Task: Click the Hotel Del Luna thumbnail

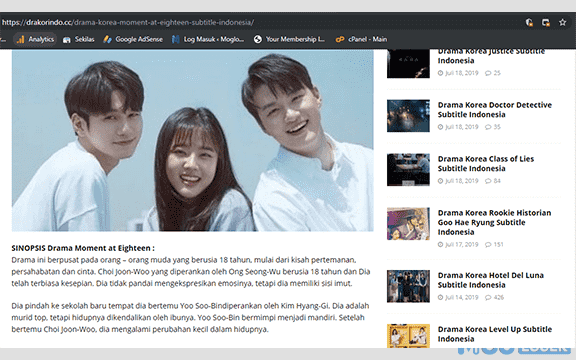Action: pyautogui.click(x=408, y=286)
